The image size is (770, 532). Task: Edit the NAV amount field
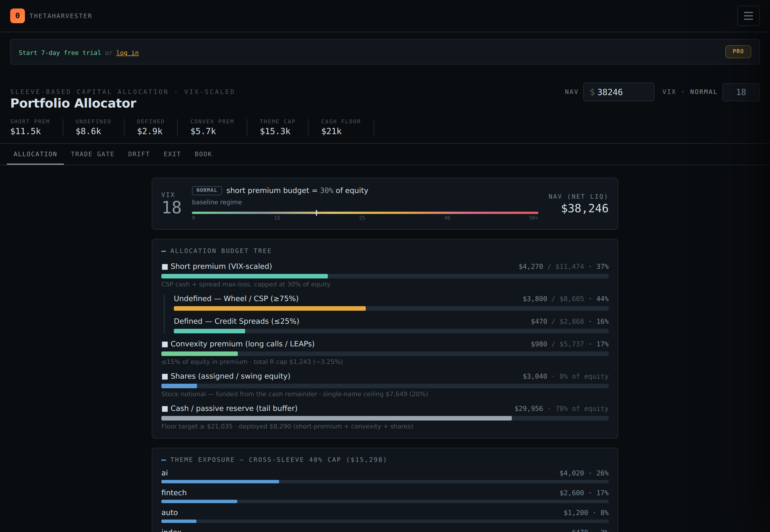click(619, 92)
